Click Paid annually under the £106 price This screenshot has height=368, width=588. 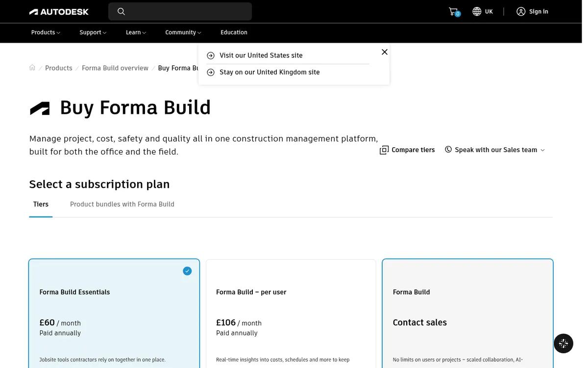237,333
